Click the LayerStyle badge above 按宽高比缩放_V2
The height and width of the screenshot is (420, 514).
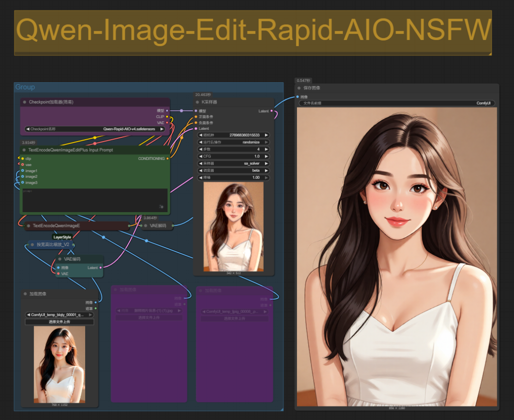pos(62,237)
